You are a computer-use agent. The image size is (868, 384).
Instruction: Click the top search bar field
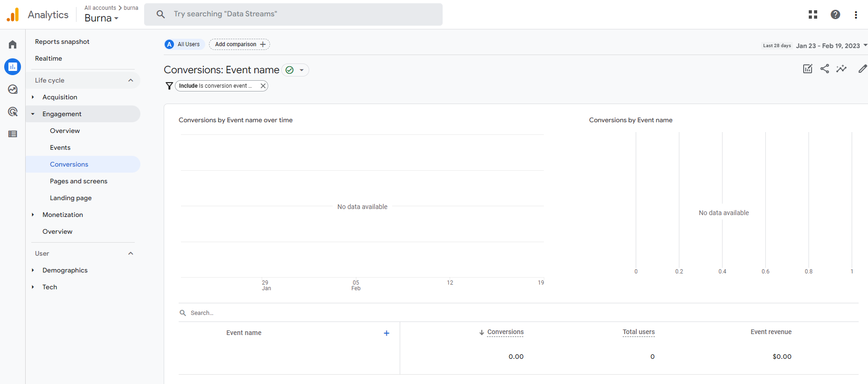point(293,14)
